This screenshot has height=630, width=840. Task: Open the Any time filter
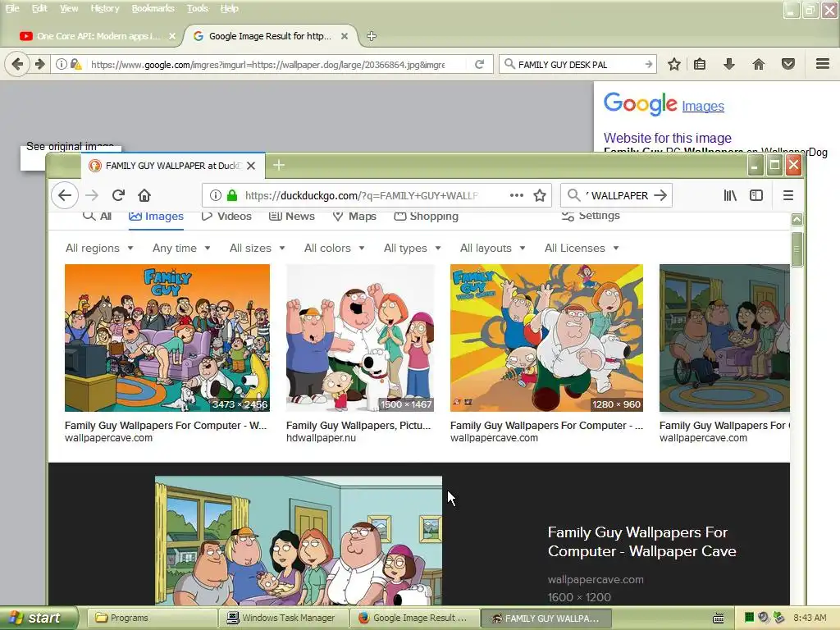pos(181,248)
